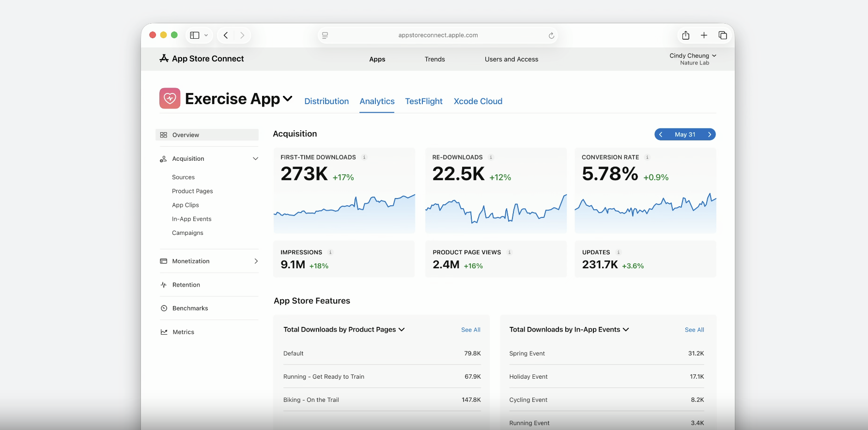Add a new tab with the plus icon
The image size is (868, 430).
[x=704, y=35]
